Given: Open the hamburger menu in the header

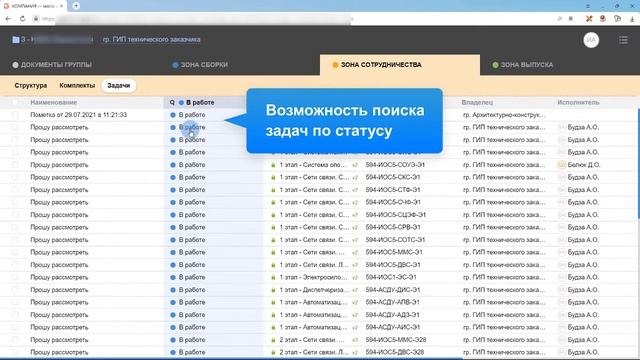Looking at the screenshot, I should 623,40.
